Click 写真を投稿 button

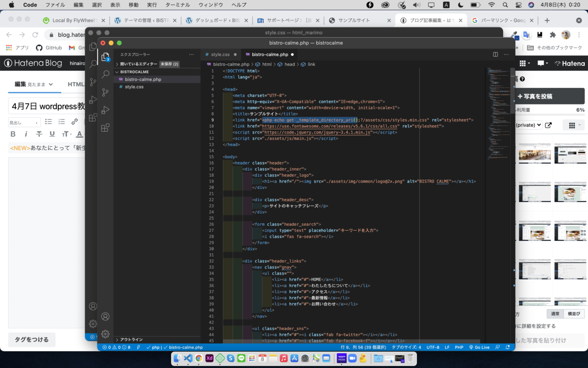tap(549, 96)
